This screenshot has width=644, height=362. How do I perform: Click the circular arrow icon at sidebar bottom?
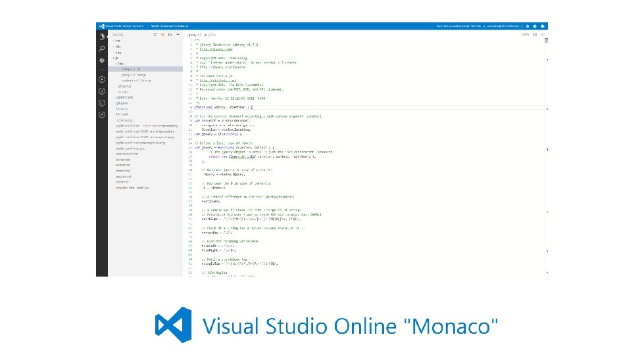pyautogui.click(x=102, y=115)
